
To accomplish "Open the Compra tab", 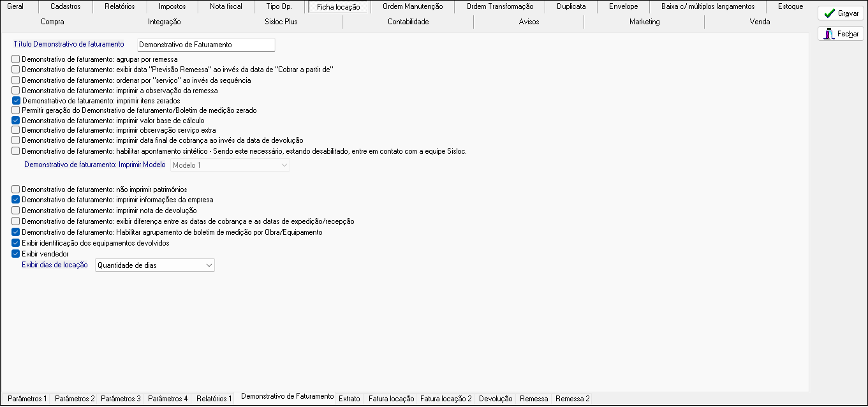I will pyautogui.click(x=52, y=22).
